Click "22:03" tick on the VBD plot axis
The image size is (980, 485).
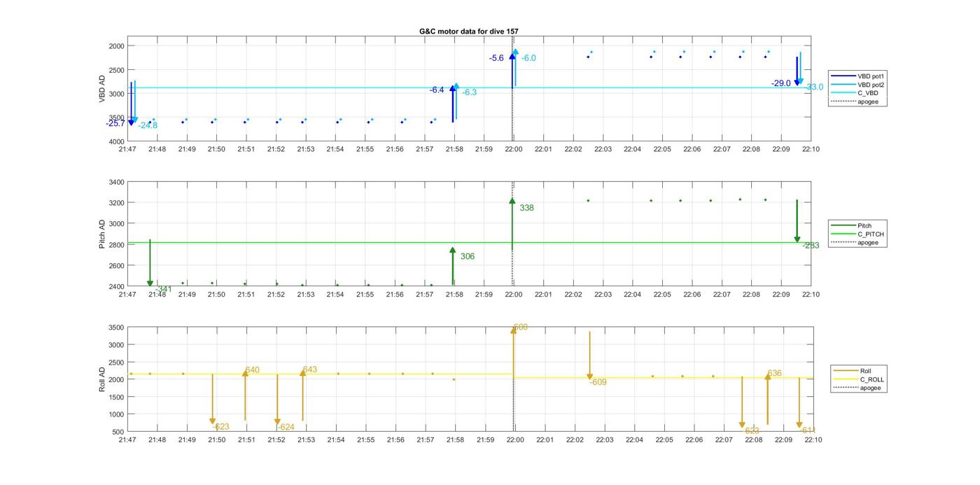pos(603,149)
